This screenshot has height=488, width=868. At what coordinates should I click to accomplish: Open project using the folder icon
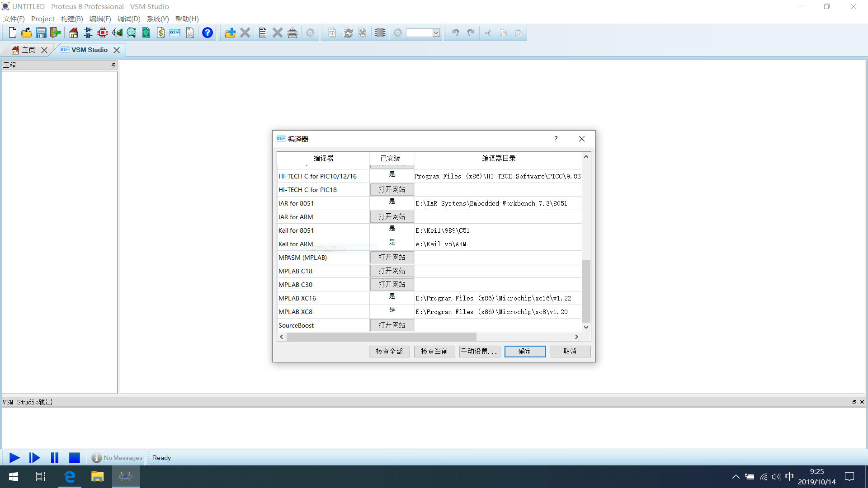tap(27, 33)
